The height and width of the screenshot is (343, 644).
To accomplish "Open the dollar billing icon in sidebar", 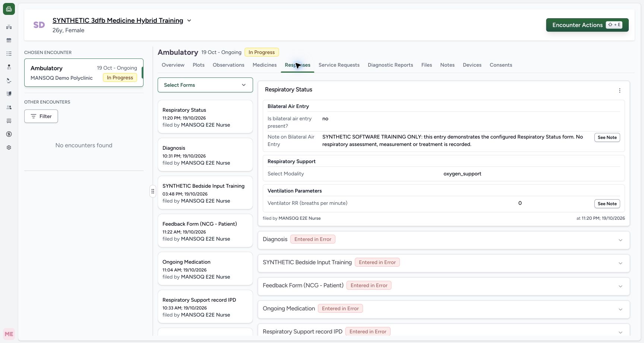I will 9,134.
